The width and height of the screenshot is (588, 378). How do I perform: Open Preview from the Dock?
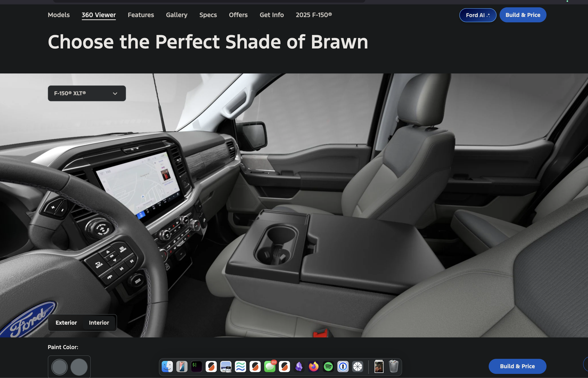coord(226,367)
